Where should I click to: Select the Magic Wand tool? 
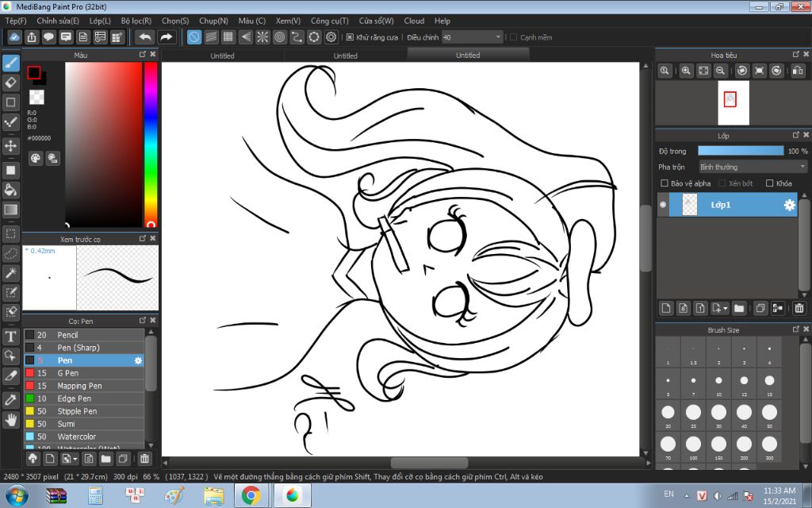(x=11, y=273)
